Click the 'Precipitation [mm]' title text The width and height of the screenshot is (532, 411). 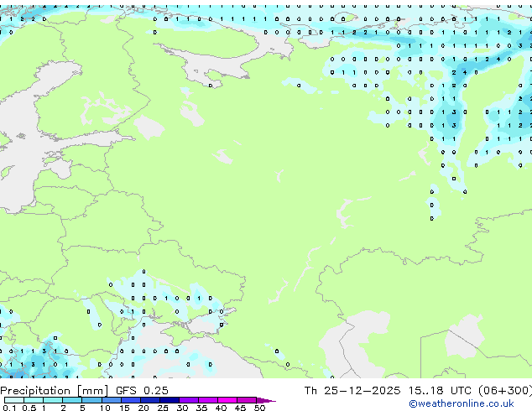coord(55,391)
